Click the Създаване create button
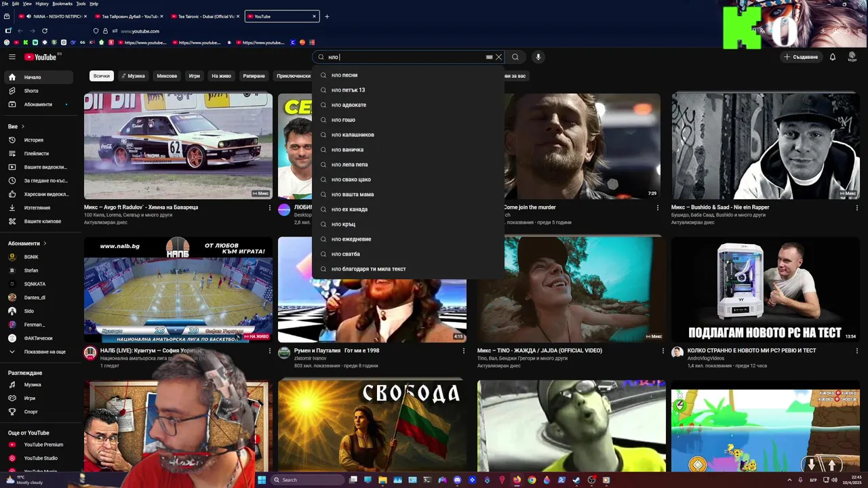 (x=801, y=57)
